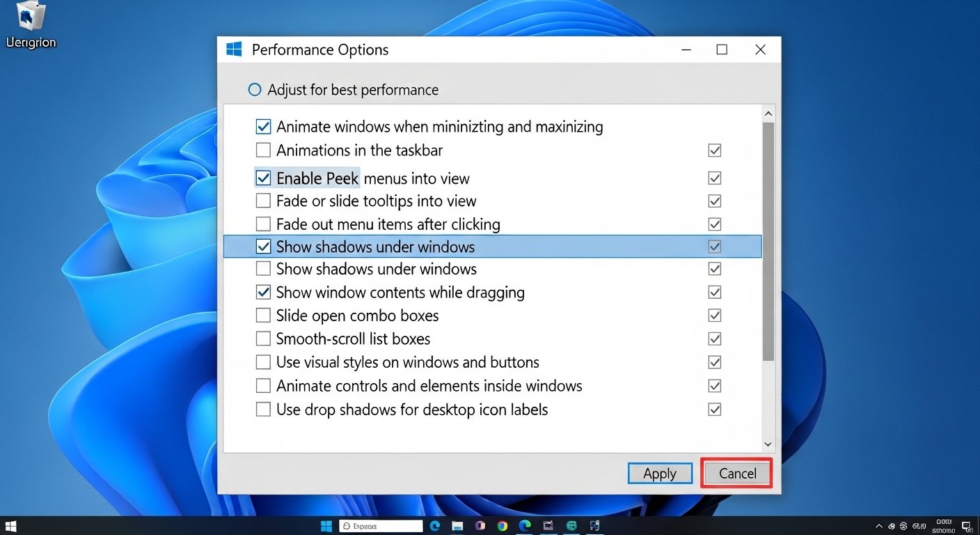Click the vertical scrollbar thumb in the list
Viewport: 980px width, 535px height.
(x=768, y=242)
